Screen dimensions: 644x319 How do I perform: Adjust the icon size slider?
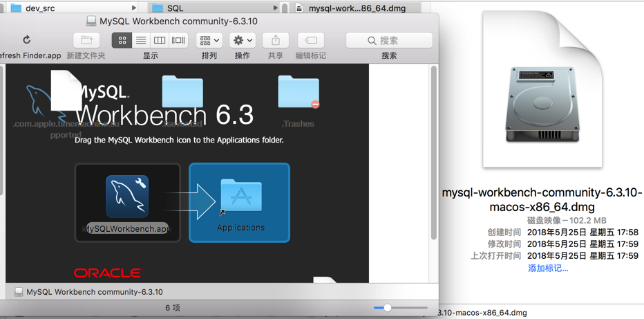click(387, 307)
